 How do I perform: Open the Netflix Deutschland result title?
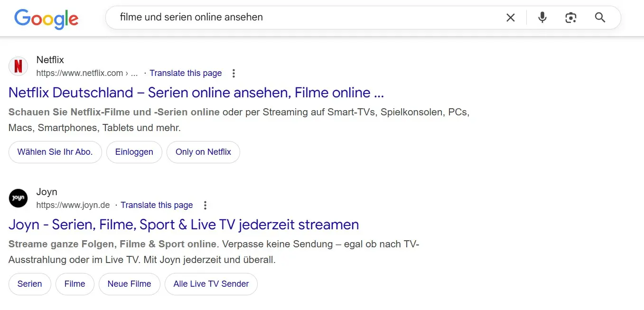pyautogui.click(x=196, y=92)
